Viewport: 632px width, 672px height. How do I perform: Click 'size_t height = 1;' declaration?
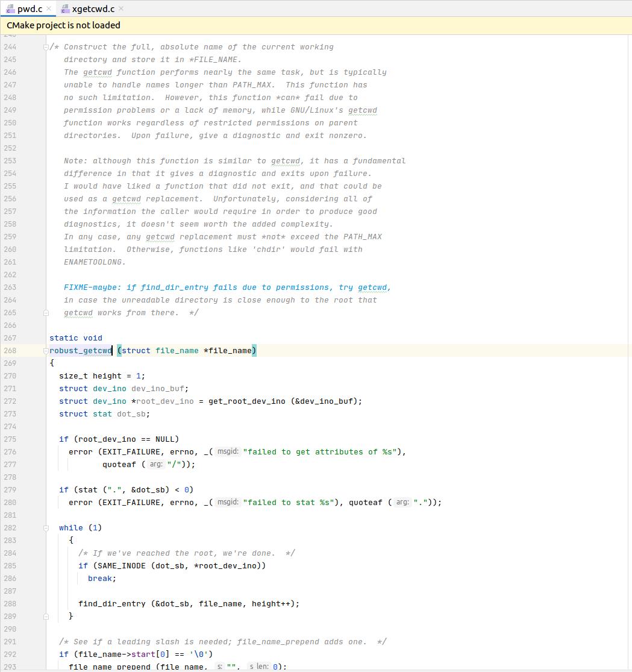pyautogui.click(x=102, y=376)
